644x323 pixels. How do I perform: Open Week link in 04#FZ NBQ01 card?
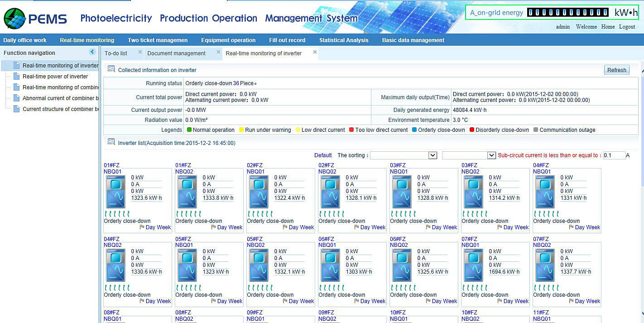[593, 227]
